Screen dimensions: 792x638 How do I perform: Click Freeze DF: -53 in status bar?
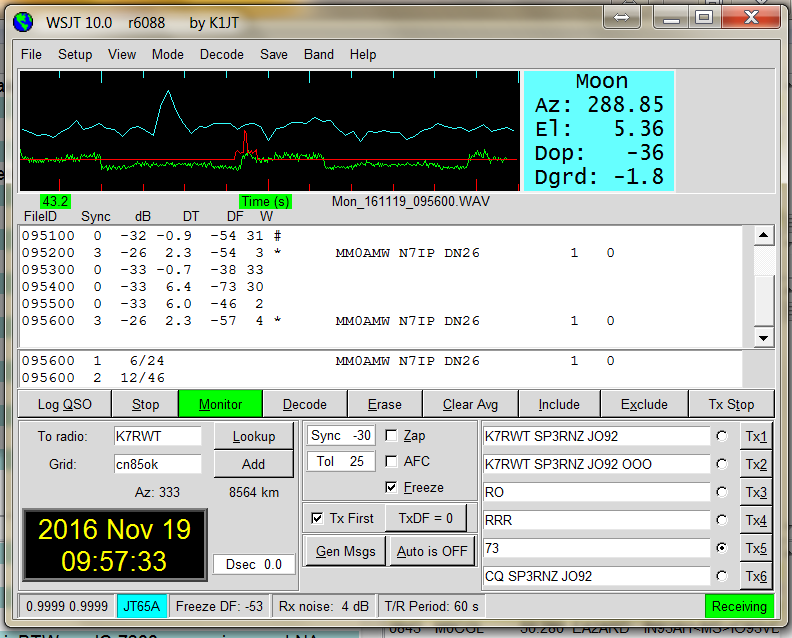219,606
